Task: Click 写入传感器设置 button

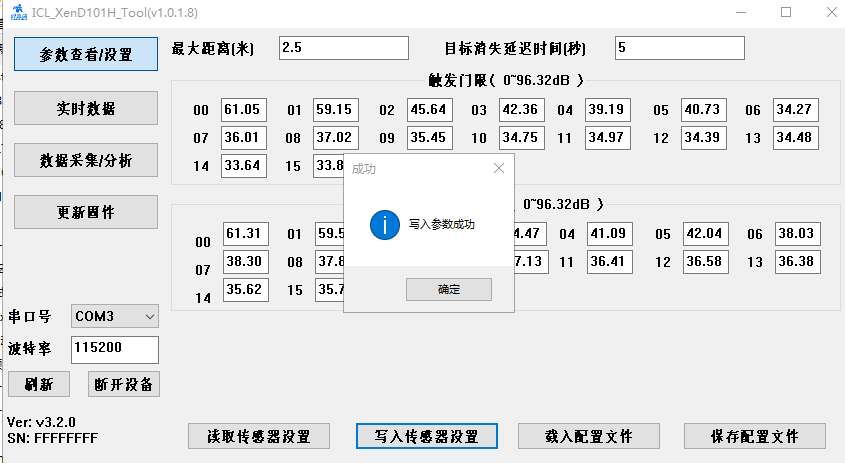Action: pos(427,436)
